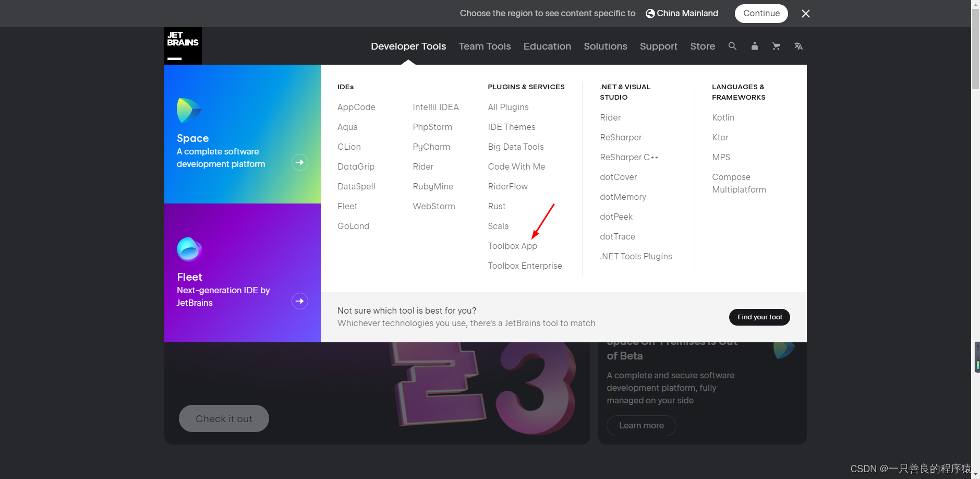Open RubyMine link

(x=433, y=186)
